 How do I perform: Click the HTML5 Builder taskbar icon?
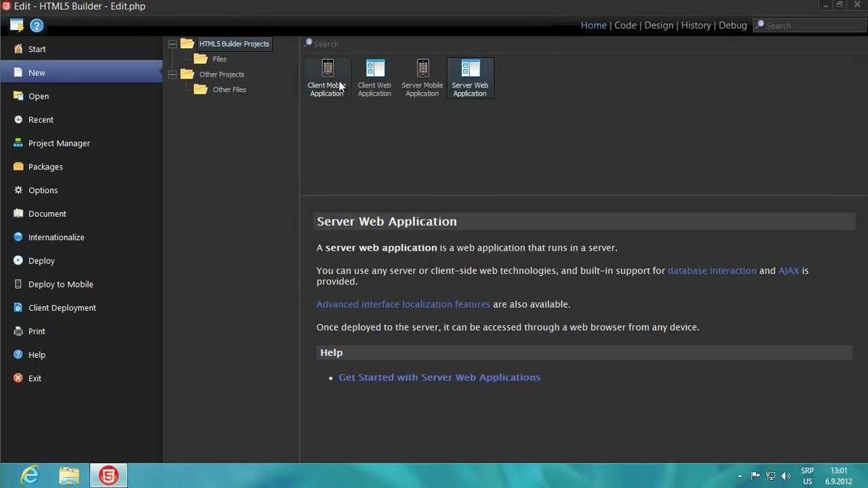108,476
